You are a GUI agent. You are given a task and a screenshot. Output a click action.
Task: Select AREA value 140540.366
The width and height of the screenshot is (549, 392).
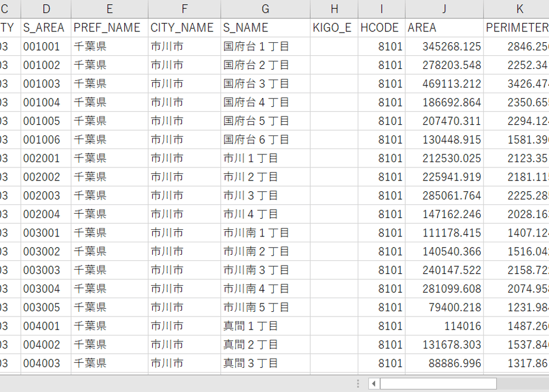(444, 251)
